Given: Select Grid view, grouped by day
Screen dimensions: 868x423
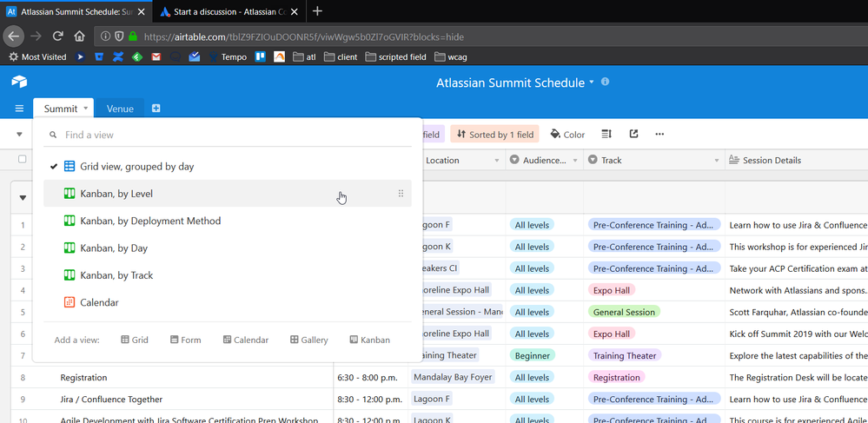Looking at the screenshot, I should (228, 166).
